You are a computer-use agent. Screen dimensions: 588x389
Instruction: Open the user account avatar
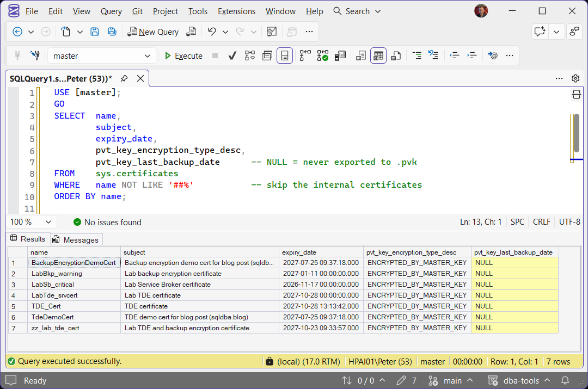tap(481, 11)
